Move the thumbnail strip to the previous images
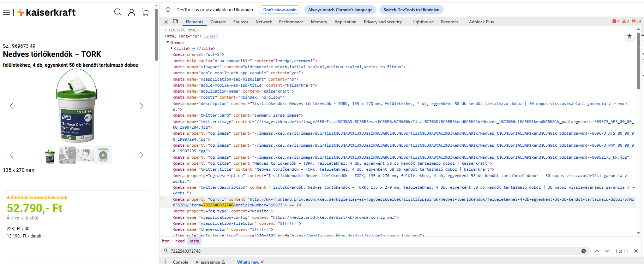 click(x=12, y=155)
